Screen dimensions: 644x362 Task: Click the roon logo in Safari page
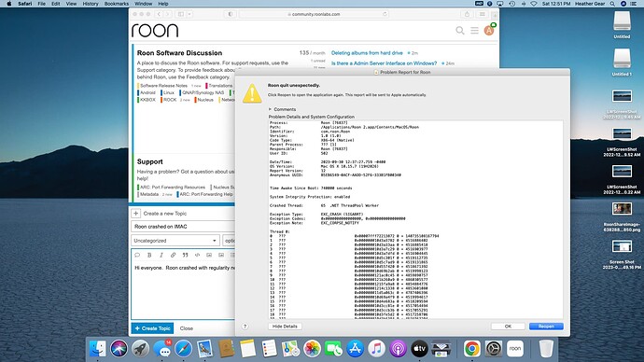pos(155,31)
